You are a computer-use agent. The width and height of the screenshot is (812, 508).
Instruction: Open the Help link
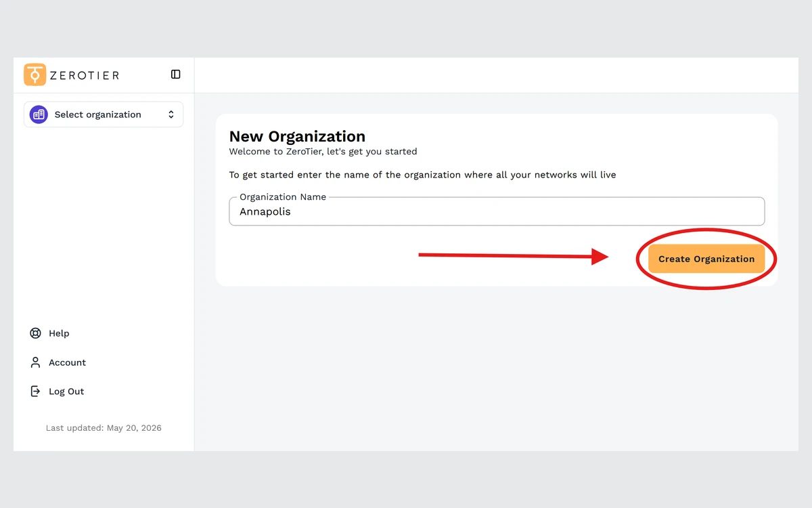click(59, 333)
